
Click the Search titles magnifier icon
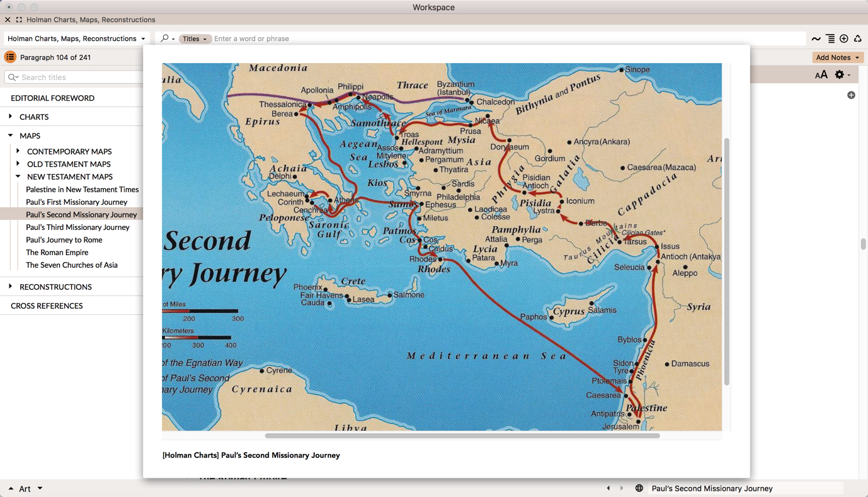click(13, 77)
